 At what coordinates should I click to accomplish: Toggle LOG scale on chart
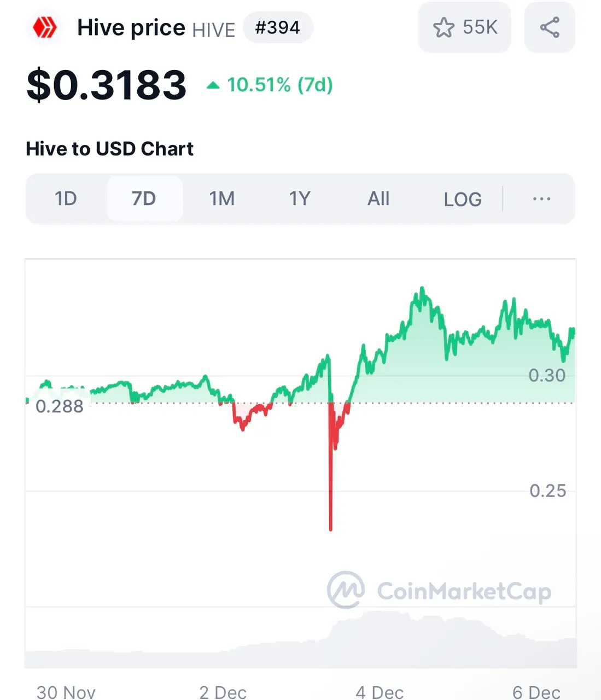click(463, 199)
